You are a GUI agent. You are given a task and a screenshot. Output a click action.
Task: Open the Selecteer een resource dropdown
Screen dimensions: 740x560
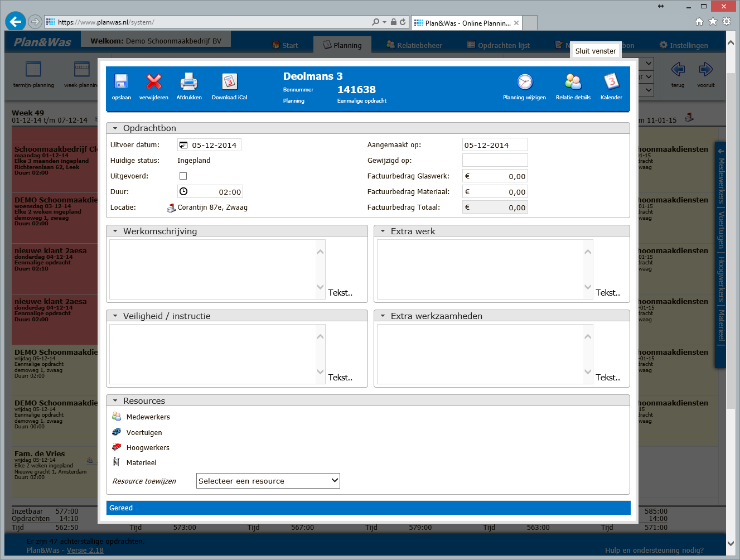[x=268, y=481]
